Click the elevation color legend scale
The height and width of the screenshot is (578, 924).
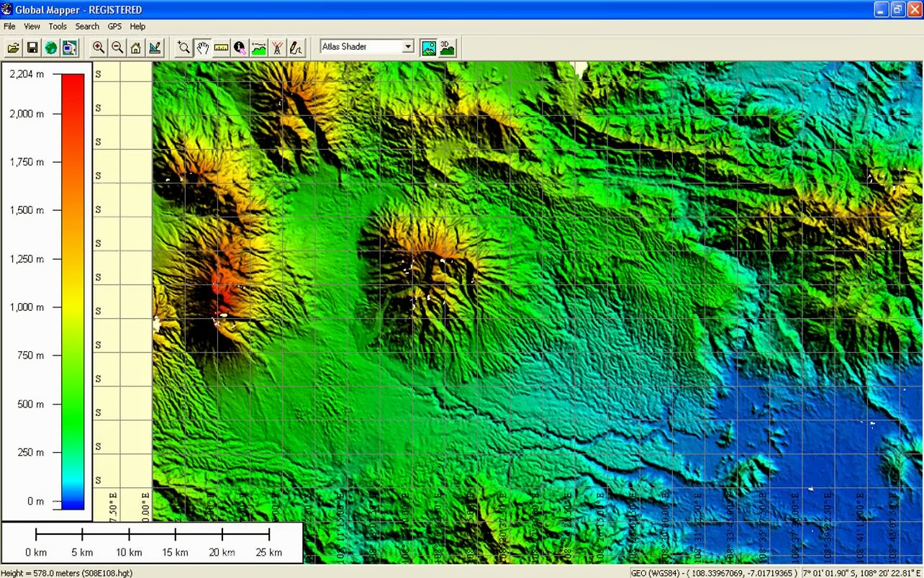click(x=70, y=288)
